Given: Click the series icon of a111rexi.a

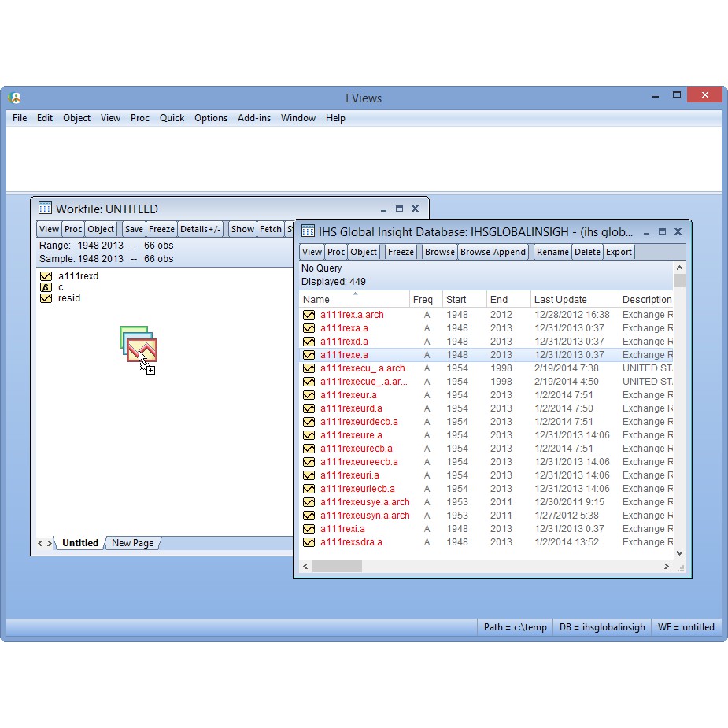Looking at the screenshot, I should click(x=309, y=529).
